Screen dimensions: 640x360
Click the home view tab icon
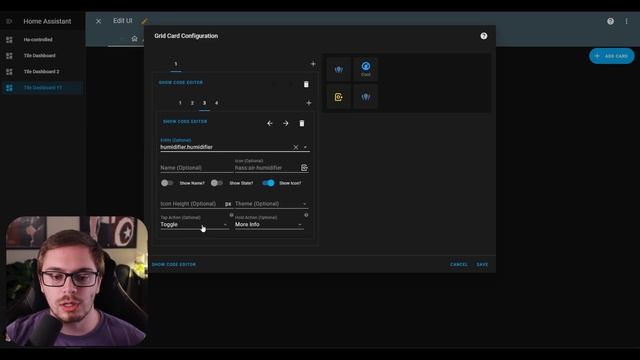tap(134, 39)
